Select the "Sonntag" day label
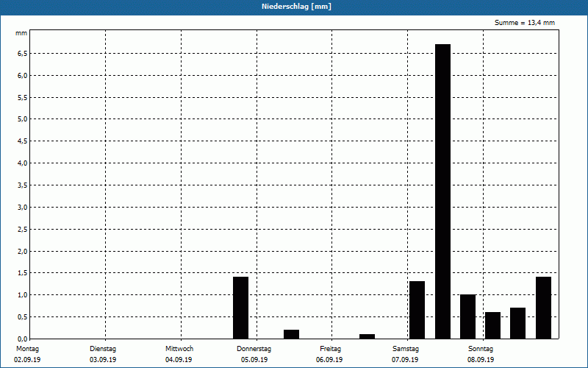The image size is (588, 368). pos(481,349)
